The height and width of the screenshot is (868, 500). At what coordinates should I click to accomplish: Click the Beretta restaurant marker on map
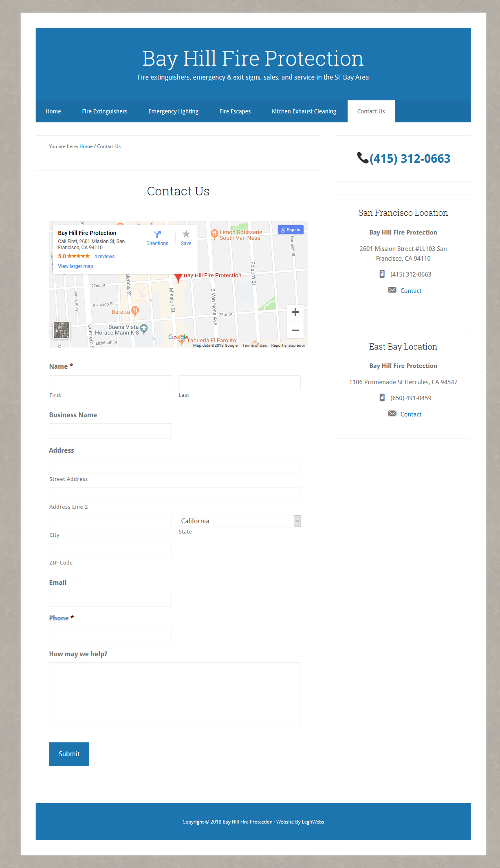click(135, 311)
